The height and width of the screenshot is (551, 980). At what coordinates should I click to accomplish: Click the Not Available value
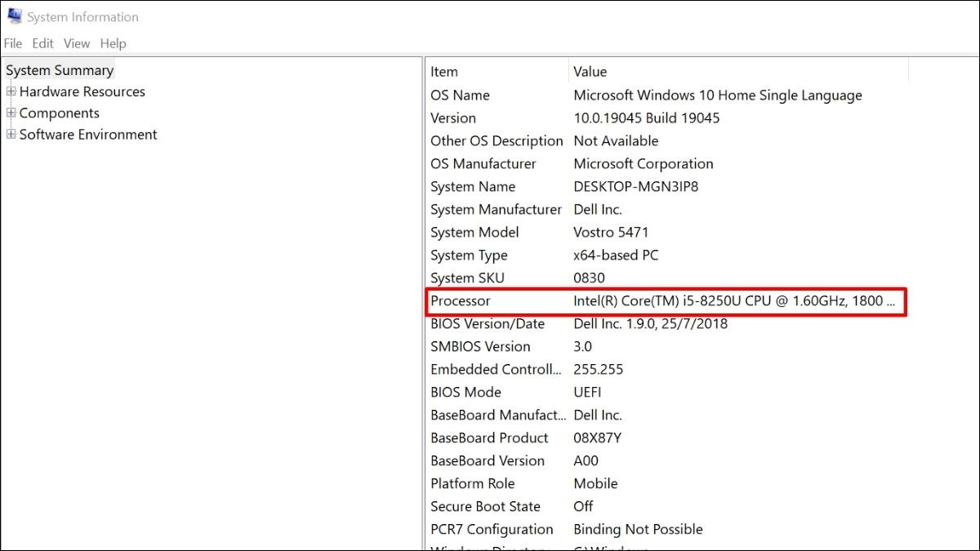pos(616,141)
